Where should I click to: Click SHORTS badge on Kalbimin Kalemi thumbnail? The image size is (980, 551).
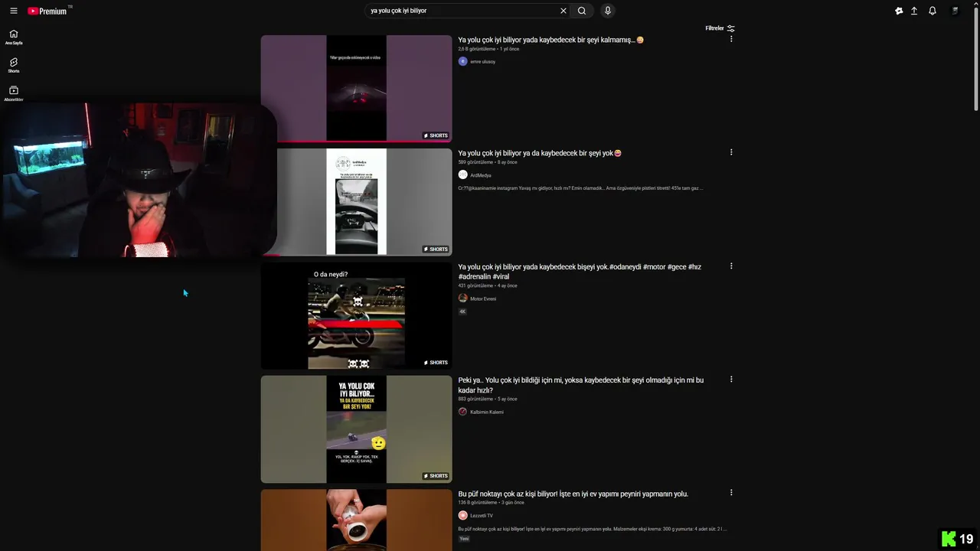(x=436, y=476)
